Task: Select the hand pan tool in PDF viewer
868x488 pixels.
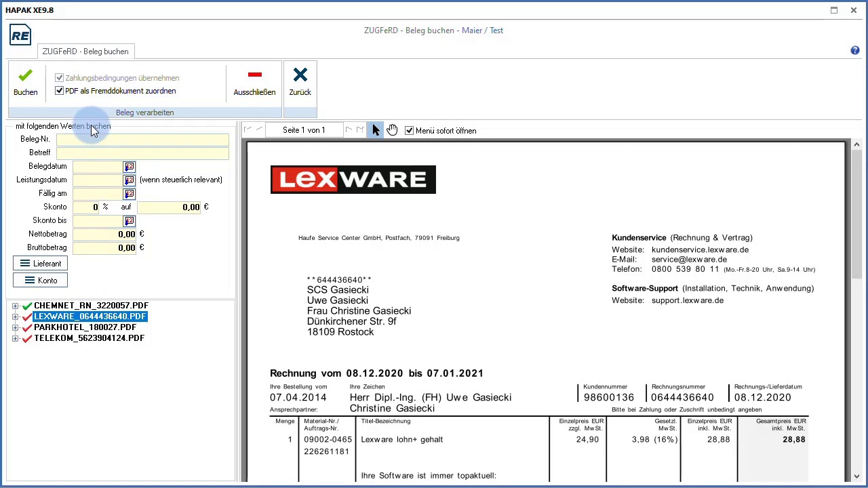Action: [x=392, y=130]
